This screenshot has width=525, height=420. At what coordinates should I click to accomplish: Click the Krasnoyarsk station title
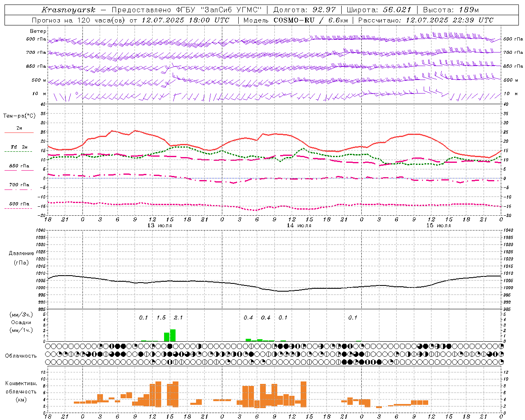click(68, 10)
